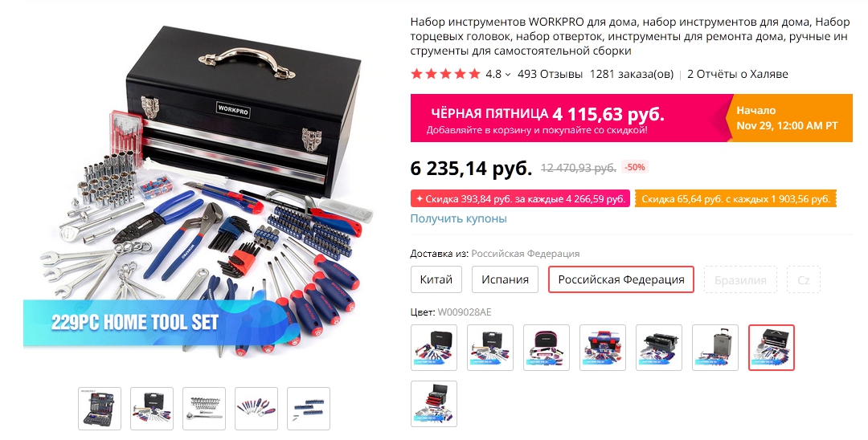The width and height of the screenshot is (868, 440).
Task: Select shipping from Китай
Action: click(436, 279)
